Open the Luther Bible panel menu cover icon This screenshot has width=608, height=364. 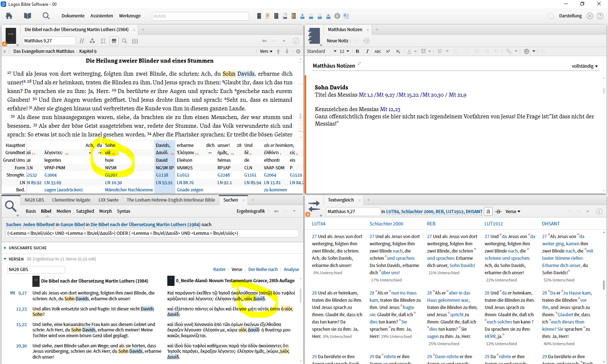click(x=11, y=36)
